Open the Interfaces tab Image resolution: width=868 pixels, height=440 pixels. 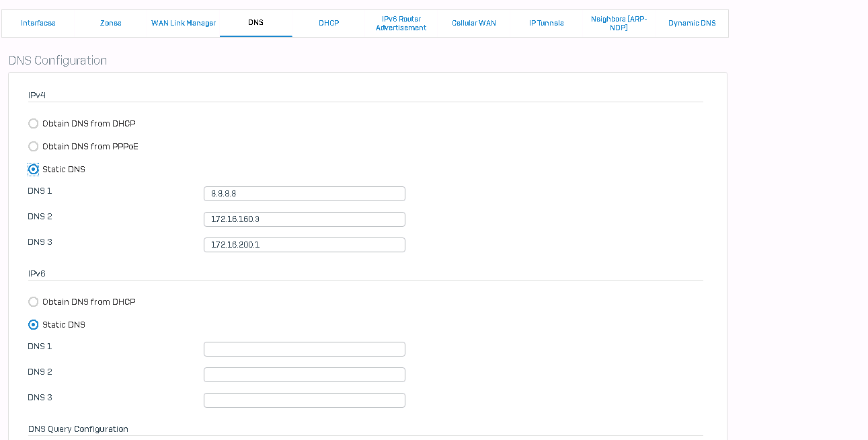[x=38, y=23]
